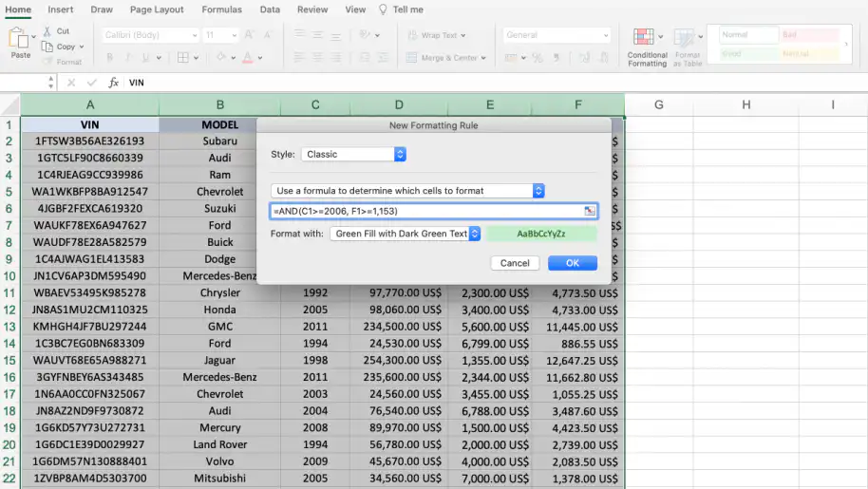Viewport: 868px width, 489px height.
Task: Open the font size 11 dropdown
Action: click(x=220, y=35)
